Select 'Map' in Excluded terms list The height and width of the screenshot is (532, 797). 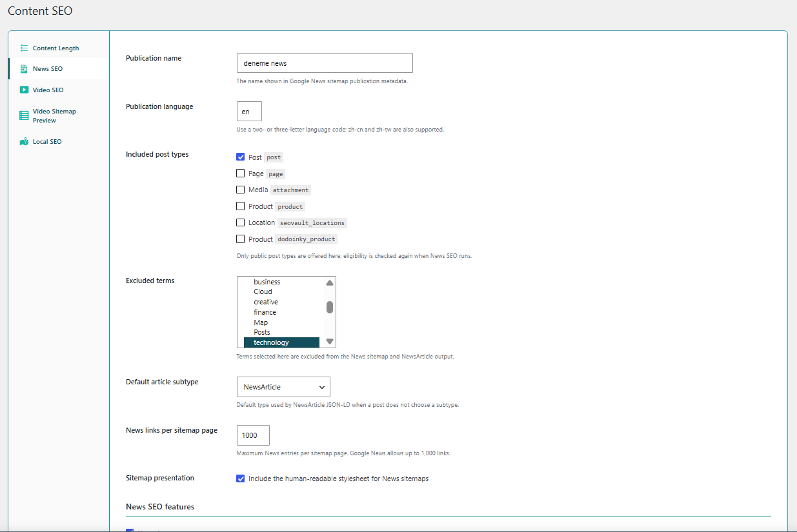coord(281,322)
